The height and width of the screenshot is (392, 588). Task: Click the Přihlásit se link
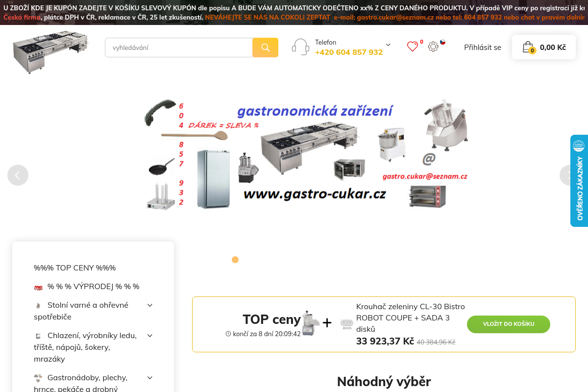click(x=482, y=47)
